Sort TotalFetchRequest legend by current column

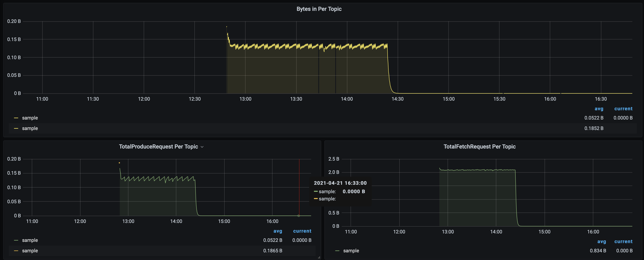coord(623,242)
